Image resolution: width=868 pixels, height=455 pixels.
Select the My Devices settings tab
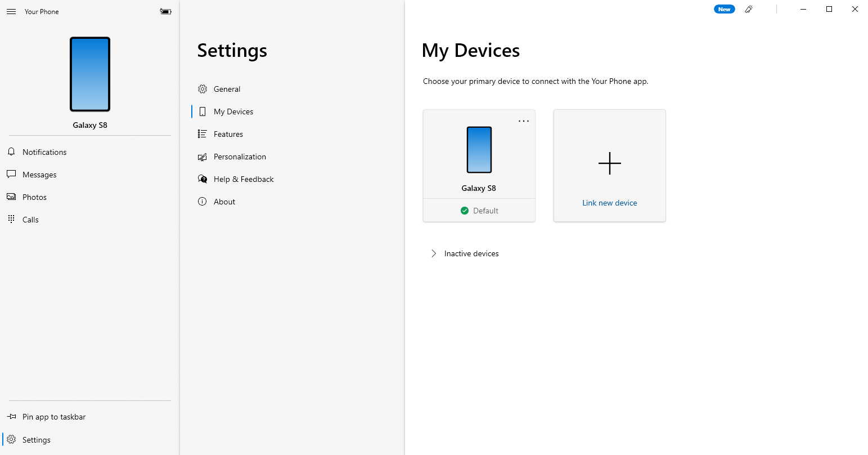coord(292,111)
